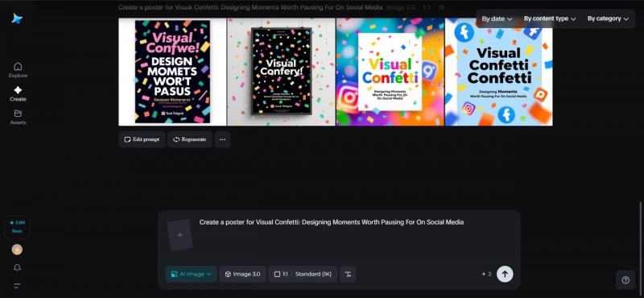Click the Edit prompt button
Viewport: 644px width, 298px height.
142,139
